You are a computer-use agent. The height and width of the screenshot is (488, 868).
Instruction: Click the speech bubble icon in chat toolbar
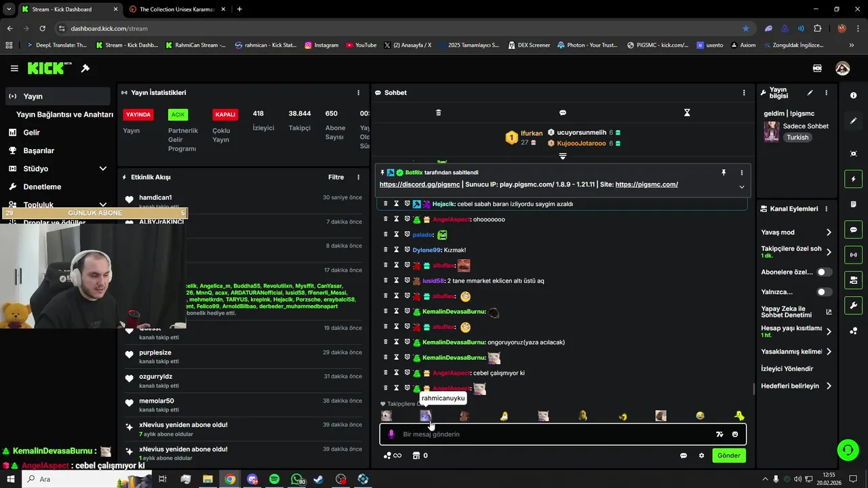point(562,113)
